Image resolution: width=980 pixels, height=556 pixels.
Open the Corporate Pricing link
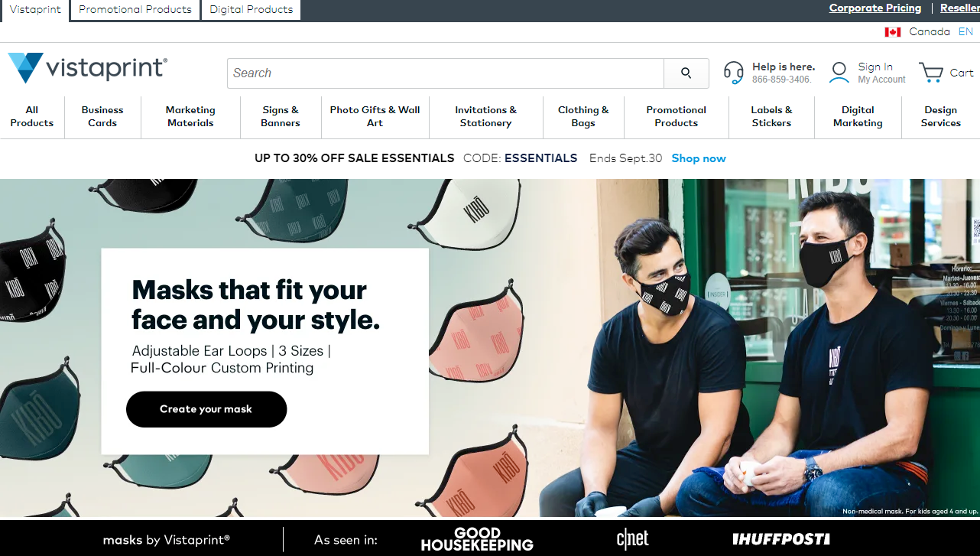pyautogui.click(x=875, y=8)
